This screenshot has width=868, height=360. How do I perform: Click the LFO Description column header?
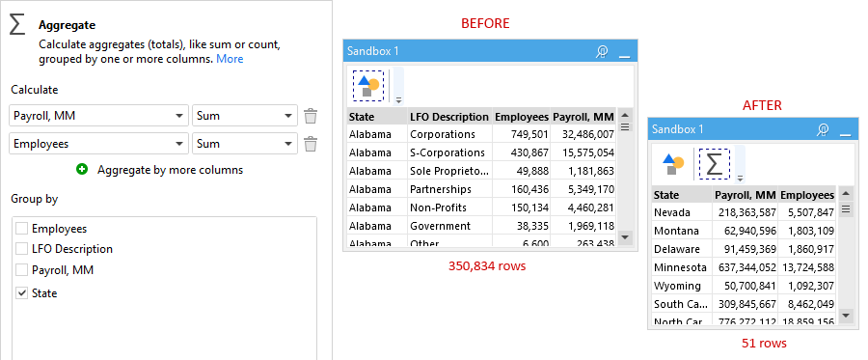pos(448,117)
